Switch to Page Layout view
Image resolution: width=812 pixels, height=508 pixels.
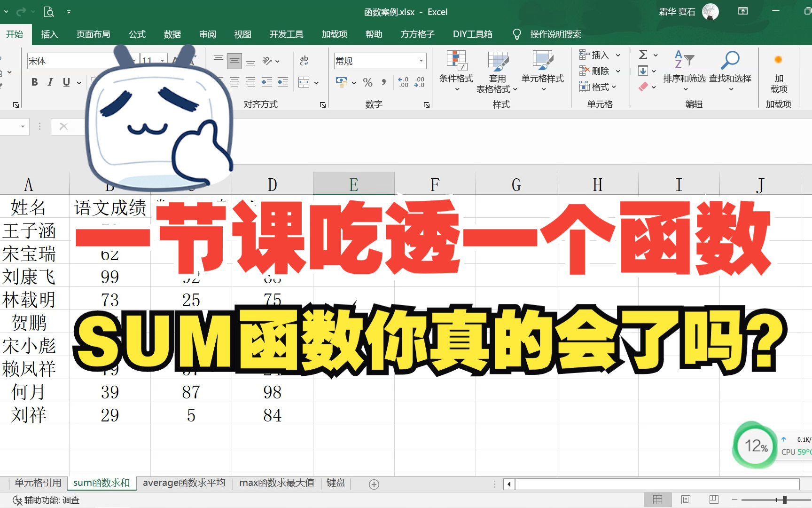(x=686, y=500)
